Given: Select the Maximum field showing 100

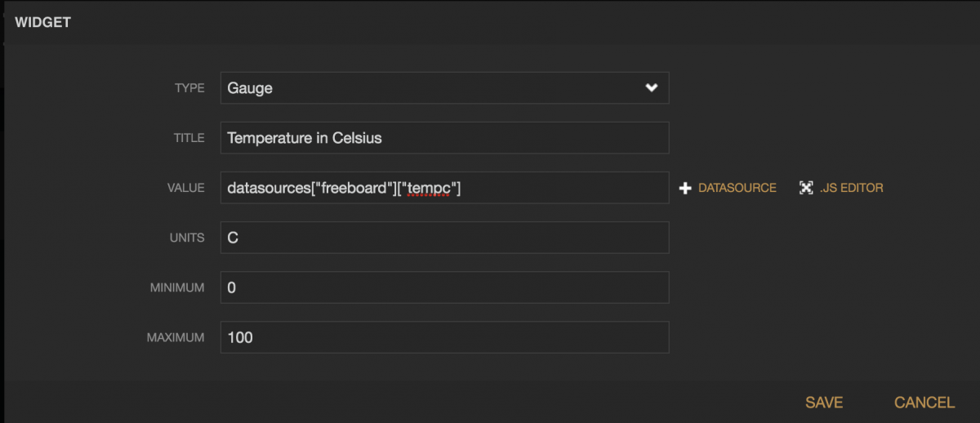Looking at the screenshot, I should tap(444, 337).
